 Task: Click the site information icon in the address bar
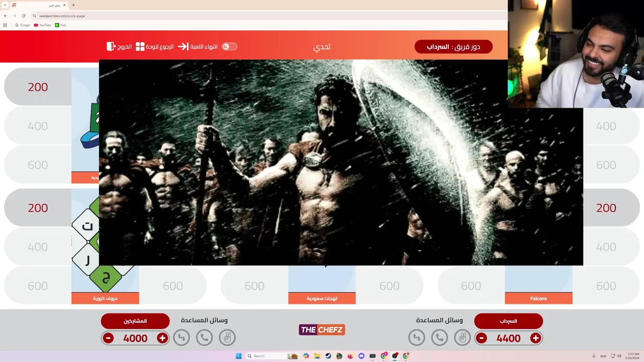(x=34, y=16)
